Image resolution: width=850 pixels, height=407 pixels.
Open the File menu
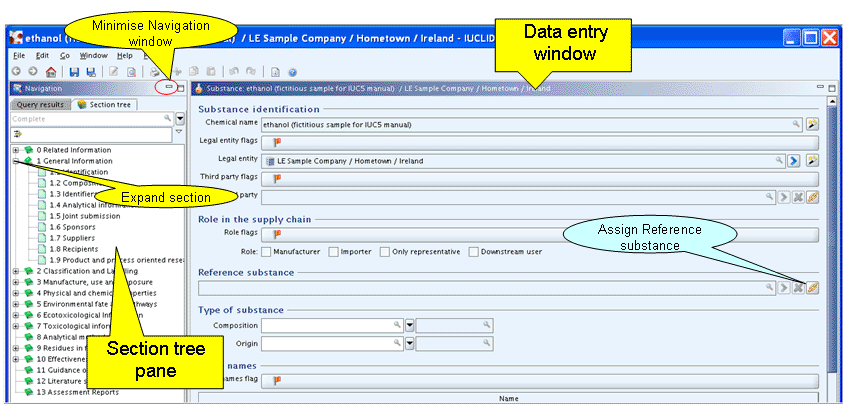pyautogui.click(x=19, y=56)
